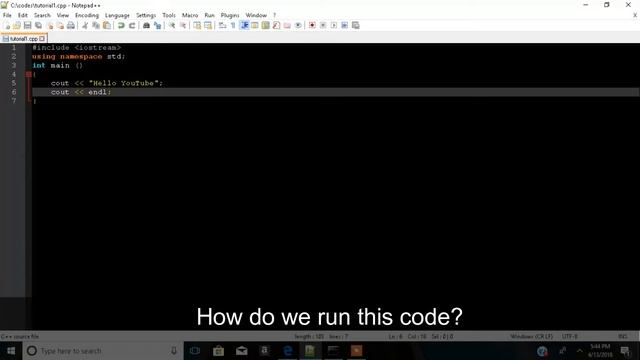Open the Function List panel icon
Image resolution: width=640 pixels, height=360 pixels.
(276, 25)
